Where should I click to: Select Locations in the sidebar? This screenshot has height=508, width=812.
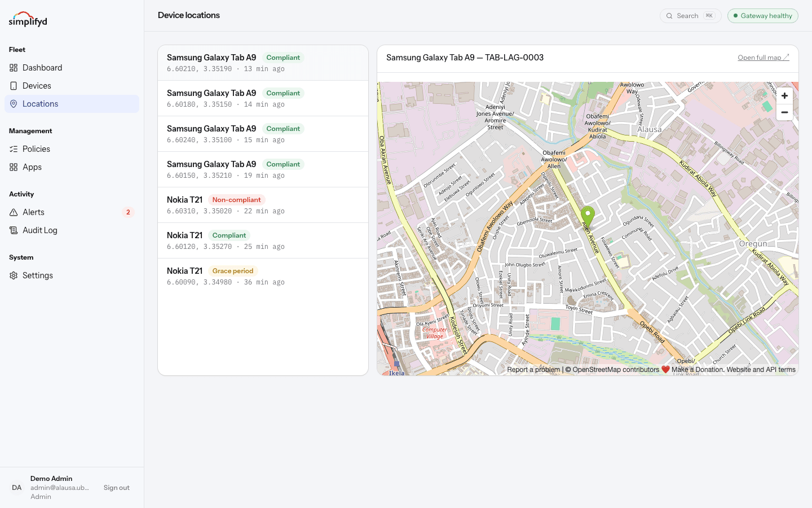point(72,104)
